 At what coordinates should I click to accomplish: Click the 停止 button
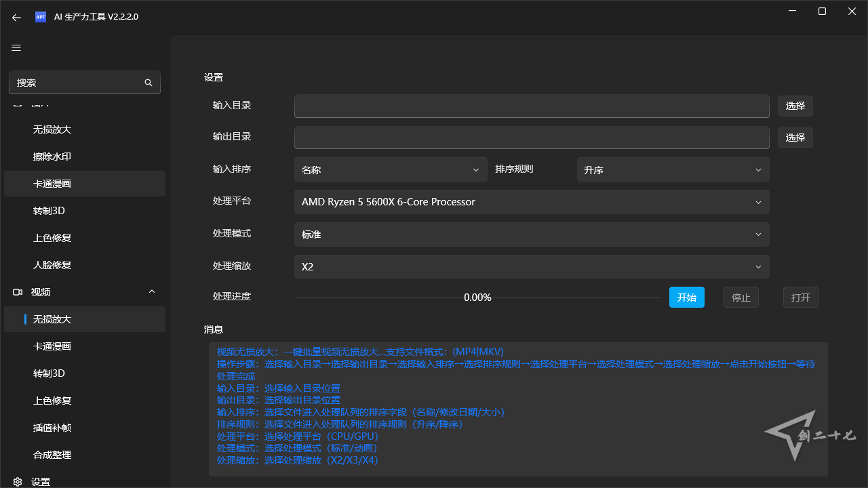click(741, 298)
